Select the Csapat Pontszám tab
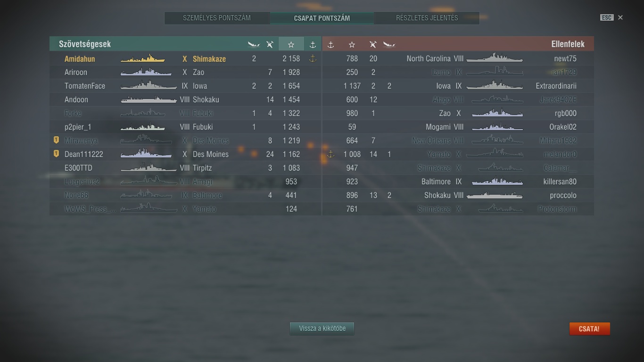This screenshot has width=644, height=362. (322, 18)
